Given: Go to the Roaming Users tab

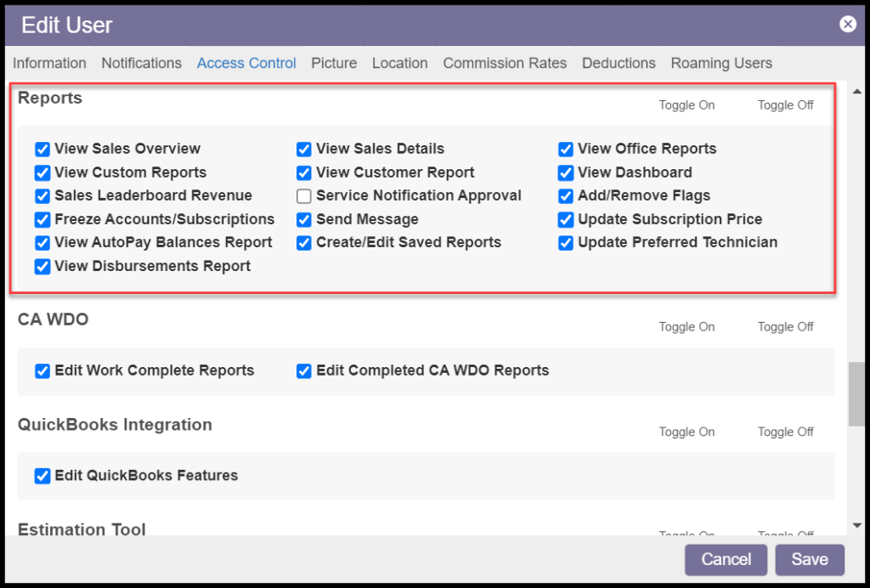Looking at the screenshot, I should [720, 63].
